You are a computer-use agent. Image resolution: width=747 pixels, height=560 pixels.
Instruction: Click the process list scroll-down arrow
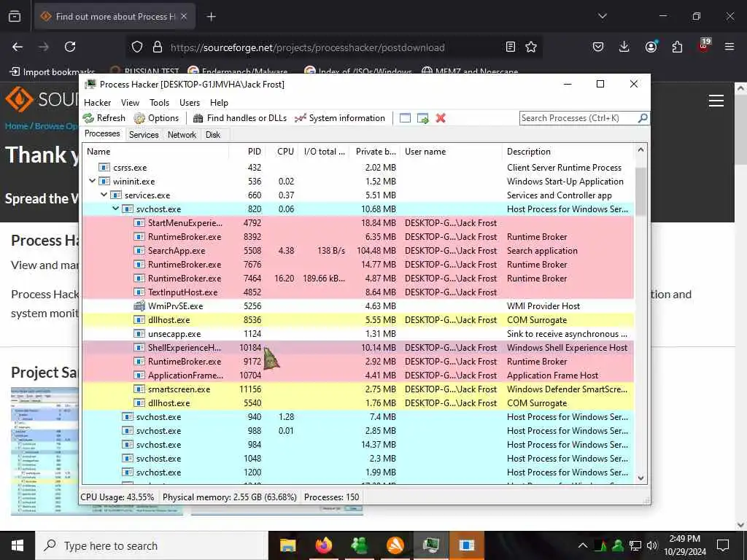pyautogui.click(x=640, y=478)
